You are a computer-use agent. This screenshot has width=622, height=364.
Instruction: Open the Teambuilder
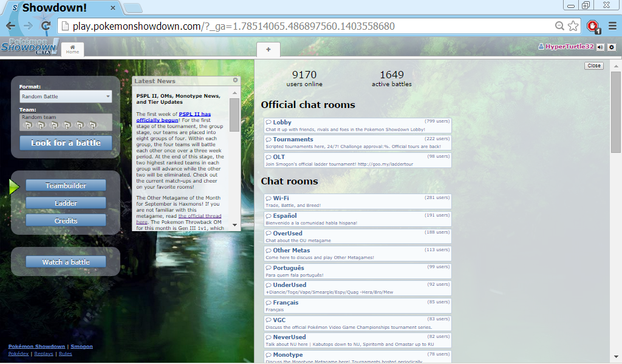click(x=66, y=186)
